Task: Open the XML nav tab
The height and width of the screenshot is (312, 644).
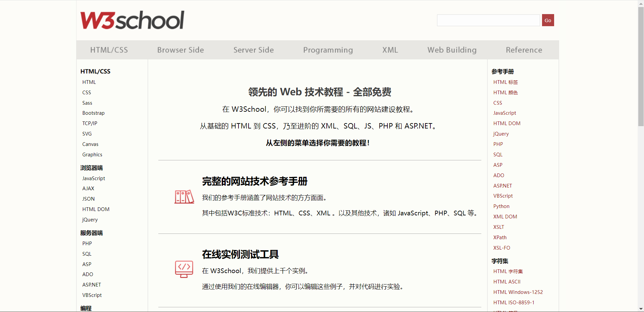Action: click(x=390, y=50)
